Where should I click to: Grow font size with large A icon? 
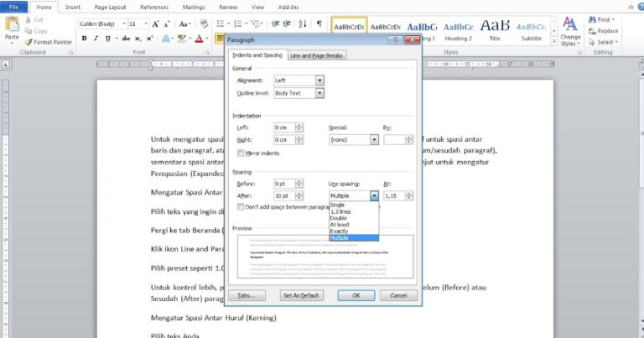156,24
